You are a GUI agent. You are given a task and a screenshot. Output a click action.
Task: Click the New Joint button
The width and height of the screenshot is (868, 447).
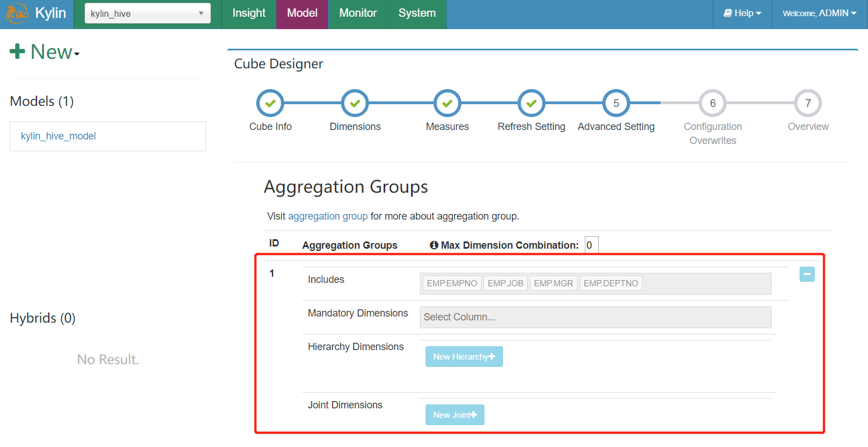pos(455,415)
